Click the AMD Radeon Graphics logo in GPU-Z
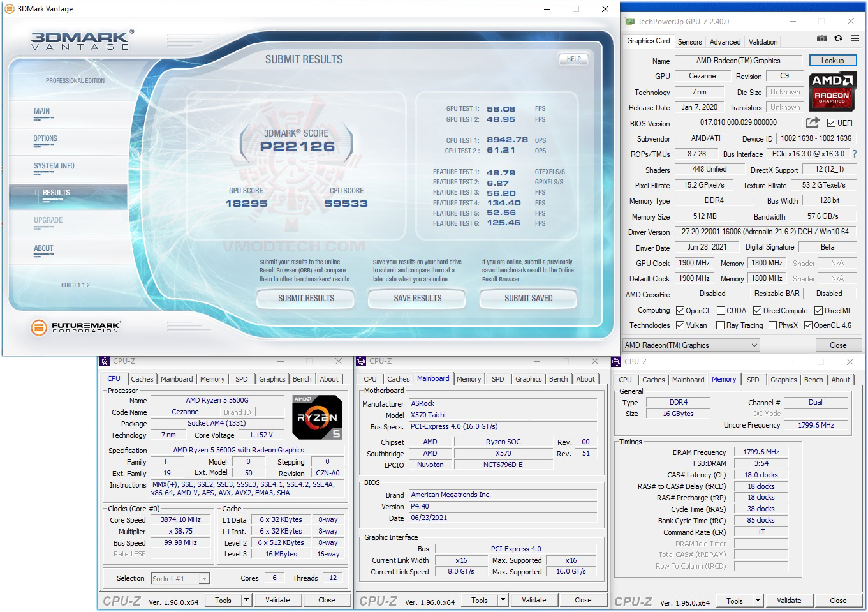 coord(832,90)
